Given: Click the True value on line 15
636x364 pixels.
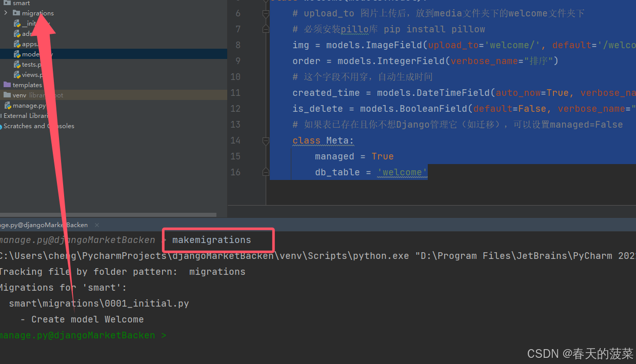Looking at the screenshot, I should click(x=383, y=156).
